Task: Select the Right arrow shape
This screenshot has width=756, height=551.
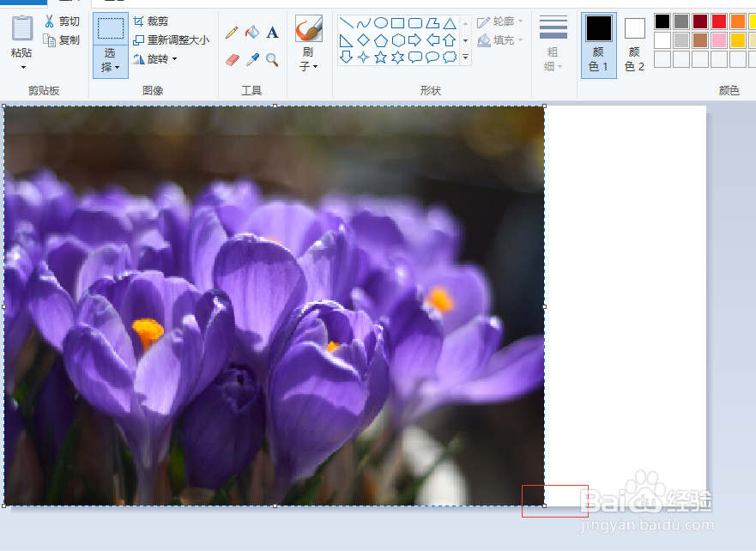Action: (415, 40)
